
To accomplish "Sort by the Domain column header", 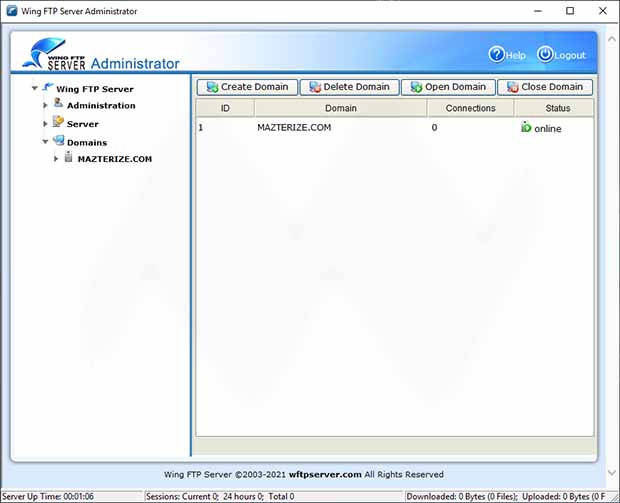I will click(x=341, y=108).
